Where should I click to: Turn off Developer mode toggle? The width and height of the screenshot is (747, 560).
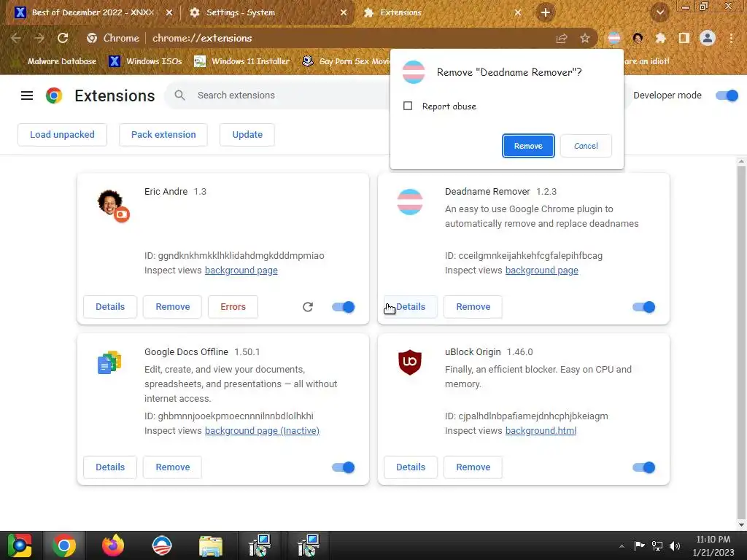(727, 96)
